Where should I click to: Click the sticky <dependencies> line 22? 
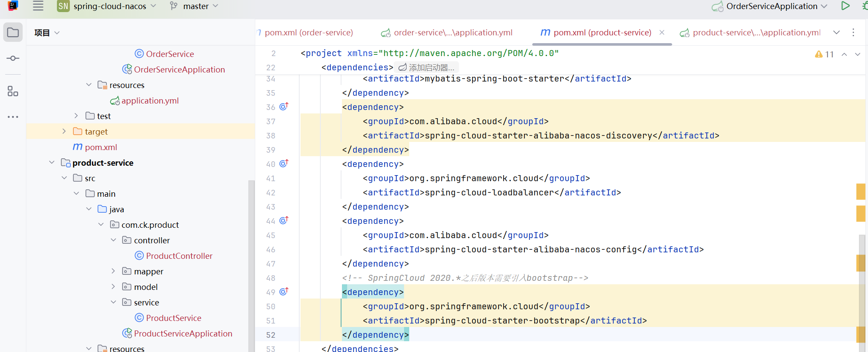[357, 67]
